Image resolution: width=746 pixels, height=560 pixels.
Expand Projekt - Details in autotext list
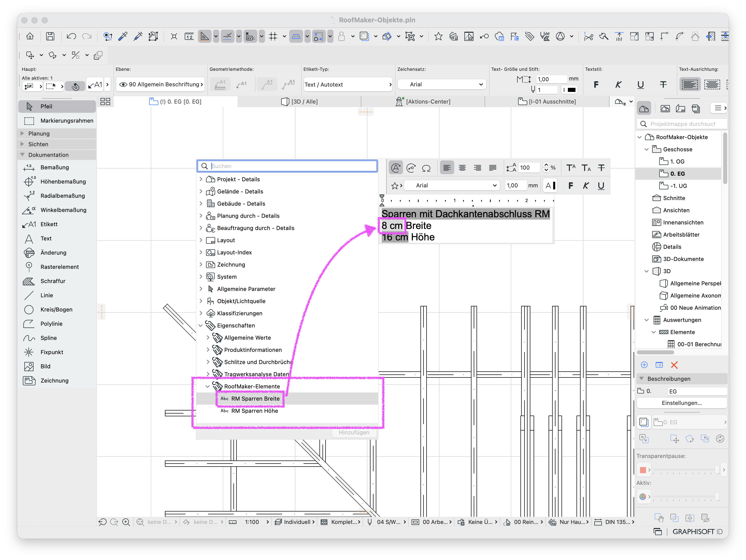pos(201,179)
